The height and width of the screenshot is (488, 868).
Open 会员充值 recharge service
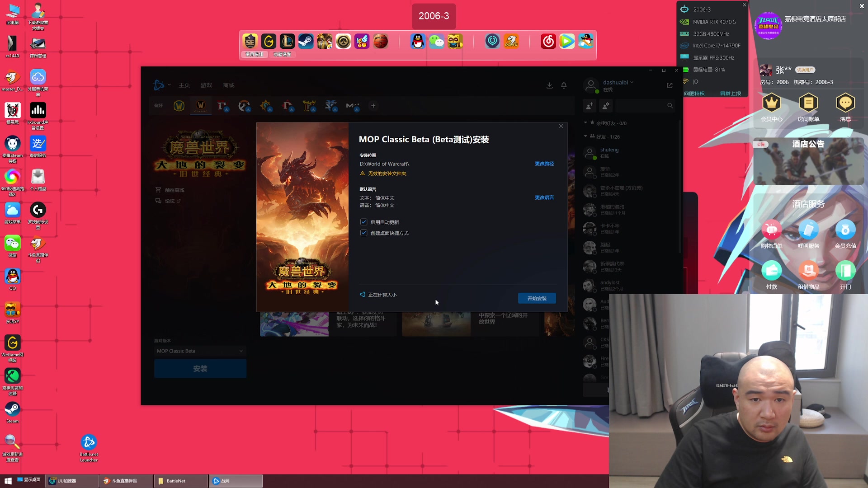[x=845, y=234]
